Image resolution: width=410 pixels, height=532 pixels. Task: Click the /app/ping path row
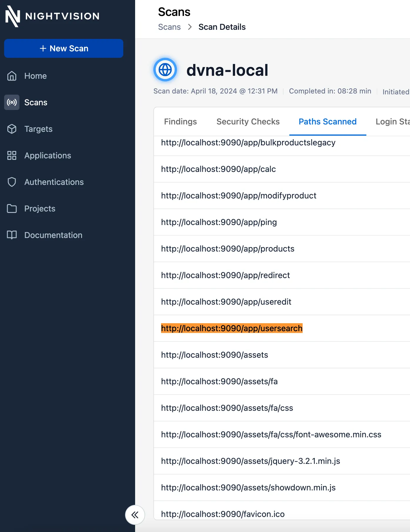[x=282, y=222]
